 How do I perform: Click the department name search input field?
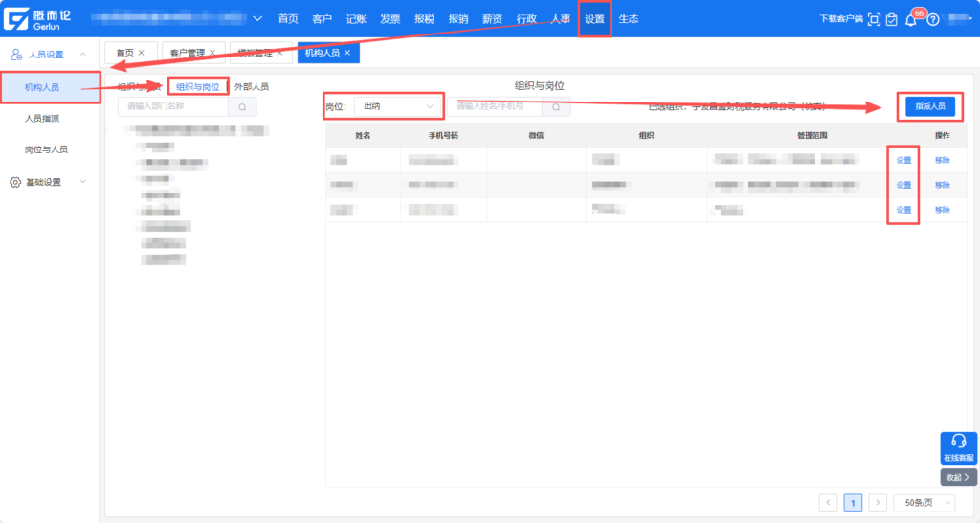point(173,107)
